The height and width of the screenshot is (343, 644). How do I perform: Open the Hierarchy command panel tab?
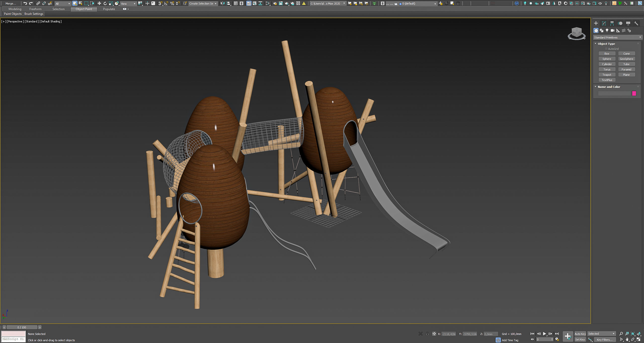(612, 23)
